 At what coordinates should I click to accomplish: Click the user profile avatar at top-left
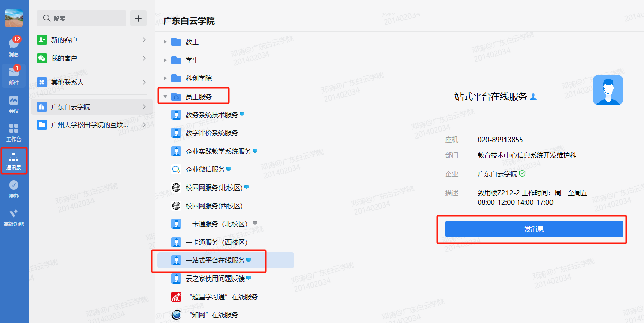pos(14,18)
